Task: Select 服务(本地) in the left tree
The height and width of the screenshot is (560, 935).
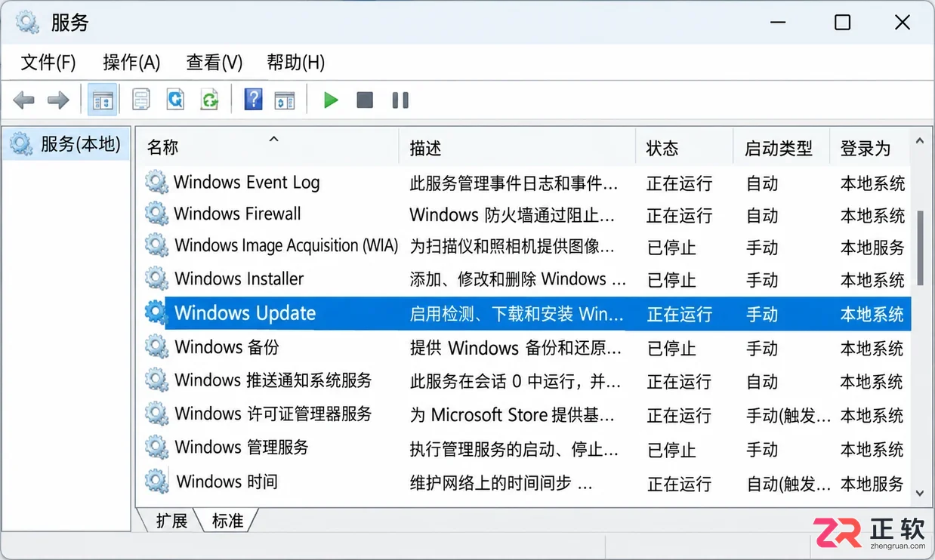Action: pos(66,143)
